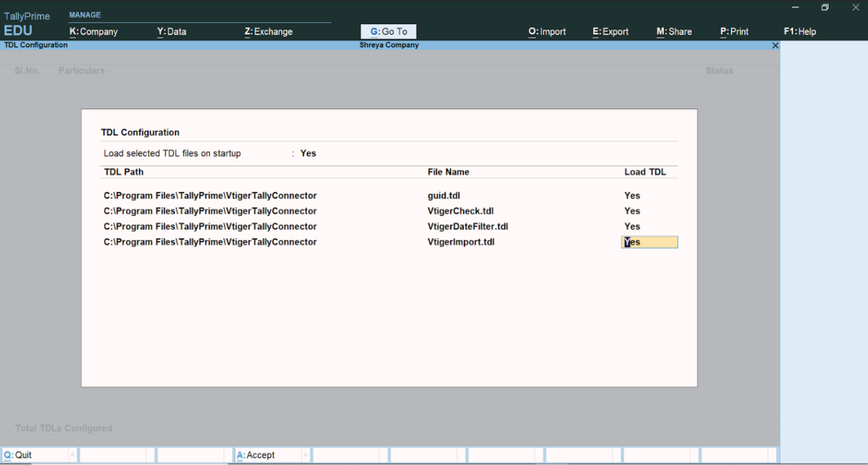Toggle Load selected TDL files on startup value
Image resolution: width=868 pixels, height=465 pixels.
(308, 153)
